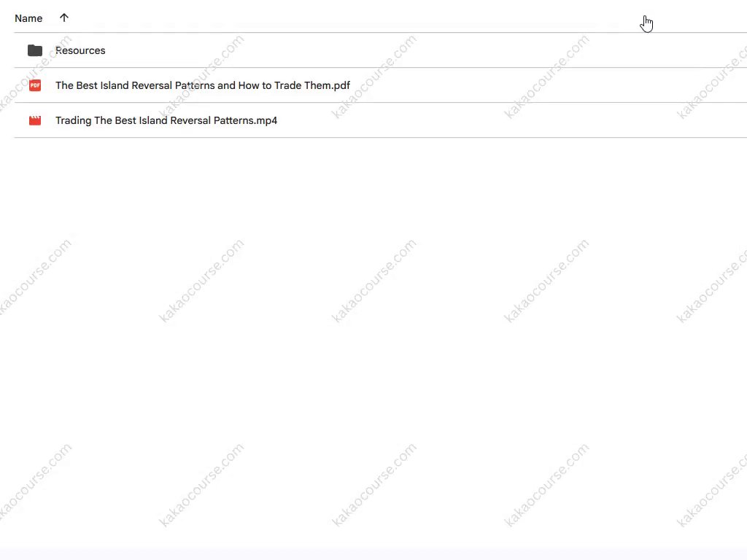Click the Name column header
Viewport: 747px width, 560px height.
[28, 18]
